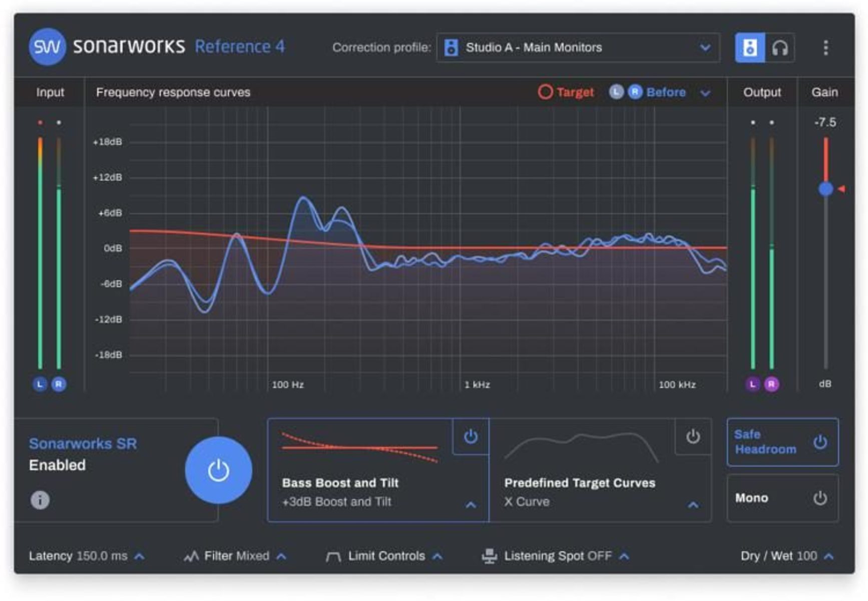The height and width of the screenshot is (601, 868).
Task: Expand Listening Spot settings
Action: pyautogui.click(x=624, y=556)
